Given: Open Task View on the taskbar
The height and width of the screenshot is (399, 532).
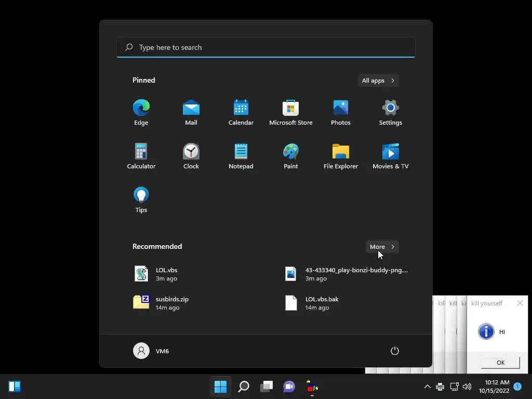Looking at the screenshot, I should (x=267, y=387).
